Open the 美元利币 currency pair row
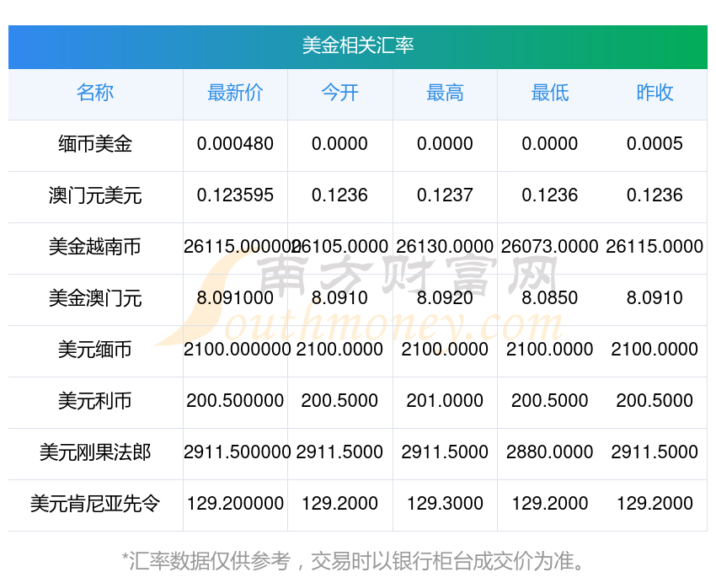The image size is (716, 588). [95, 402]
